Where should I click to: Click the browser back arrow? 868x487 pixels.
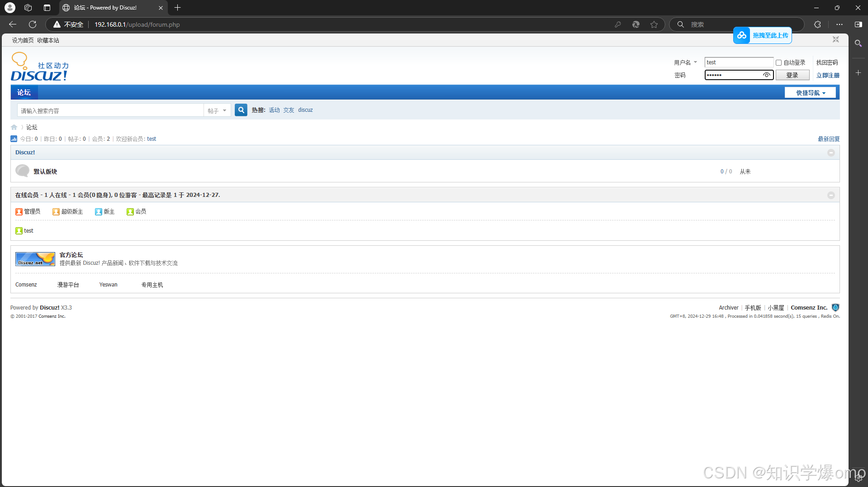click(13, 24)
